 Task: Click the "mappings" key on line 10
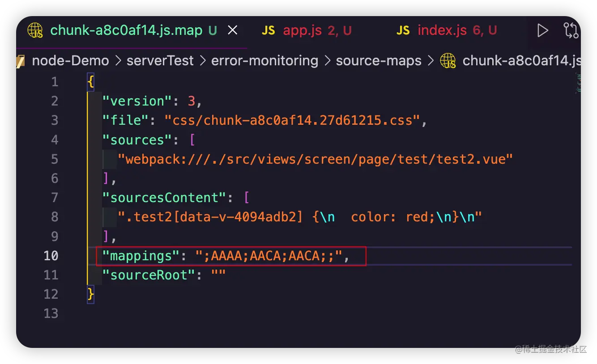[x=141, y=256]
